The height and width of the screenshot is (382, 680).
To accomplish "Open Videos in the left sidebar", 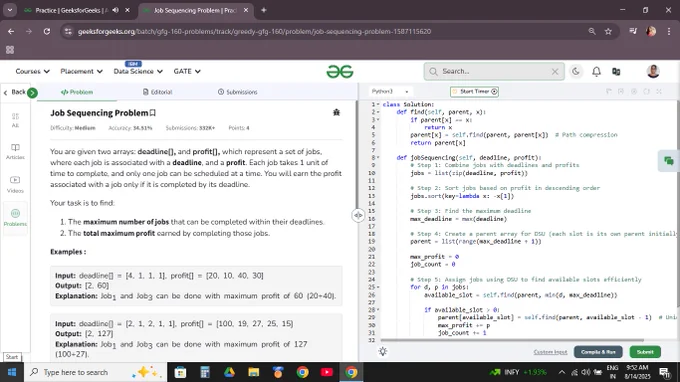I will click(15, 184).
